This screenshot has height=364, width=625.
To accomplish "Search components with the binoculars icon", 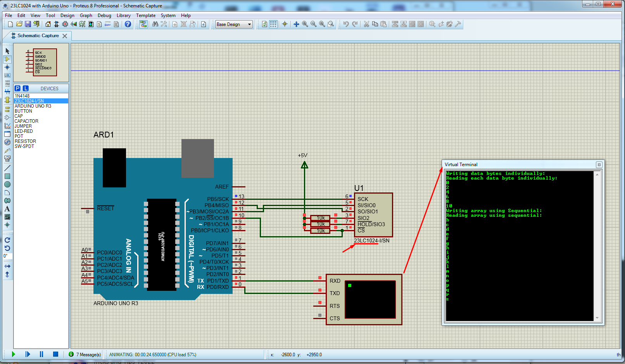I will click(x=155, y=24).
